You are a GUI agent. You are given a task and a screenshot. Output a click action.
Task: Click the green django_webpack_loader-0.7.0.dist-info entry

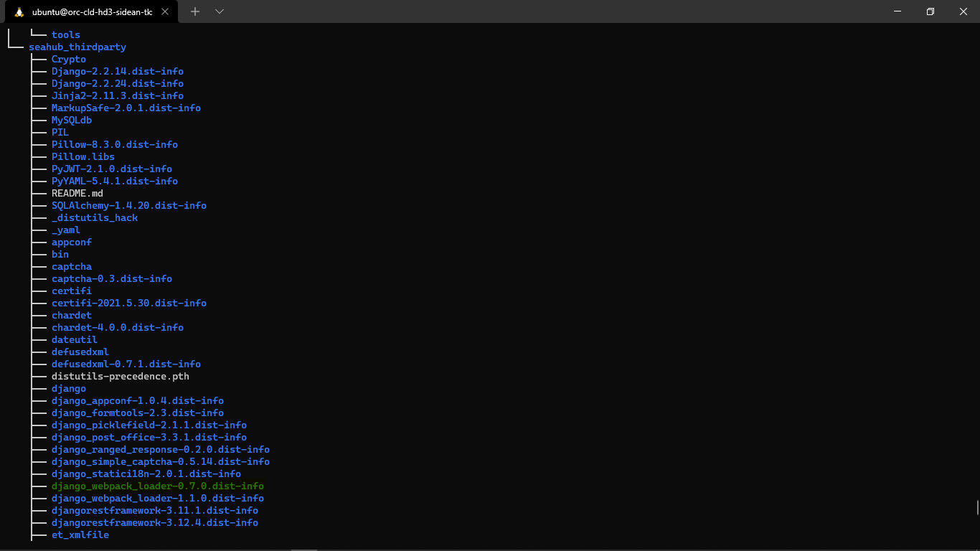158,486
